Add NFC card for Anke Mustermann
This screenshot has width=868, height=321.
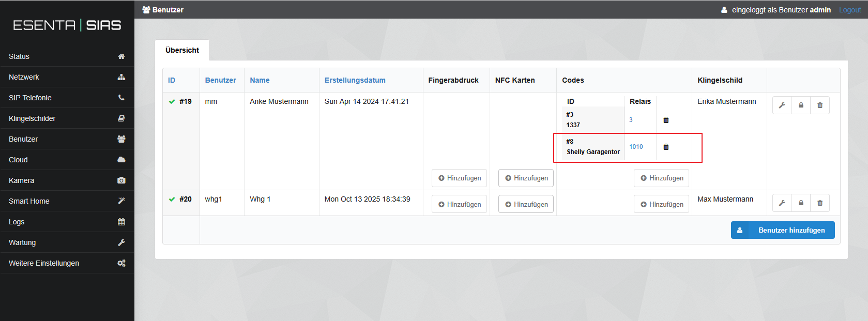(x=526, y=178)
